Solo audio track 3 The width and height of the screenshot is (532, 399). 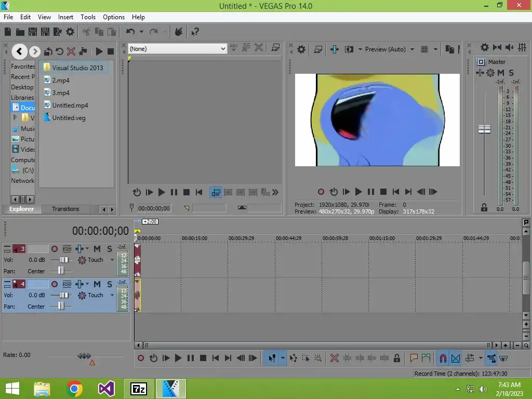pyautogui.click(x=110, y=249)
